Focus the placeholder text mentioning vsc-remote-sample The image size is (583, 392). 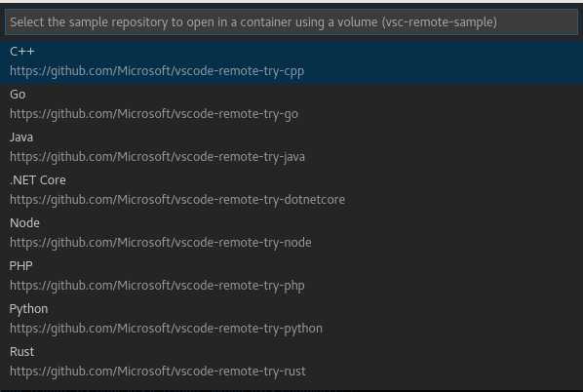pyautogui.click(x=253, y=22)
